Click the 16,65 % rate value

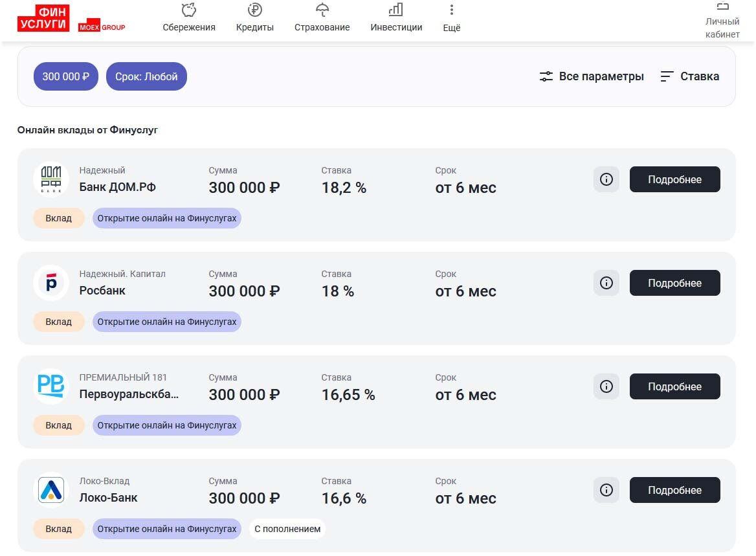(x=348, y=395)
